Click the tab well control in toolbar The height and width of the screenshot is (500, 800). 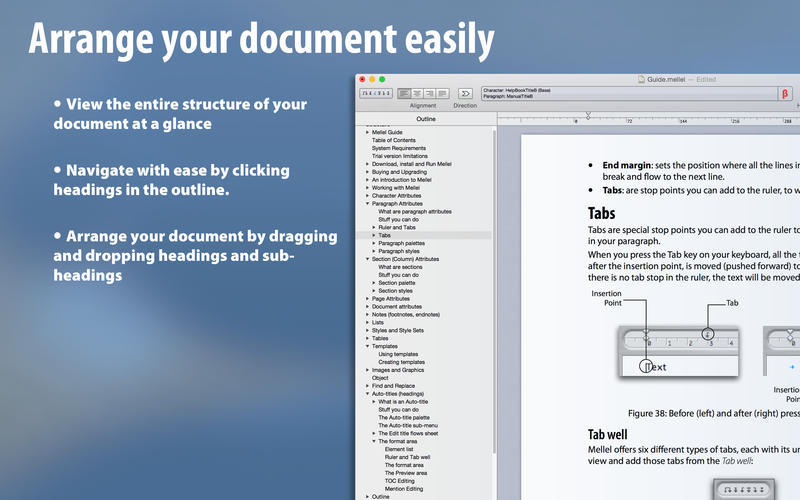click(376, 93)
